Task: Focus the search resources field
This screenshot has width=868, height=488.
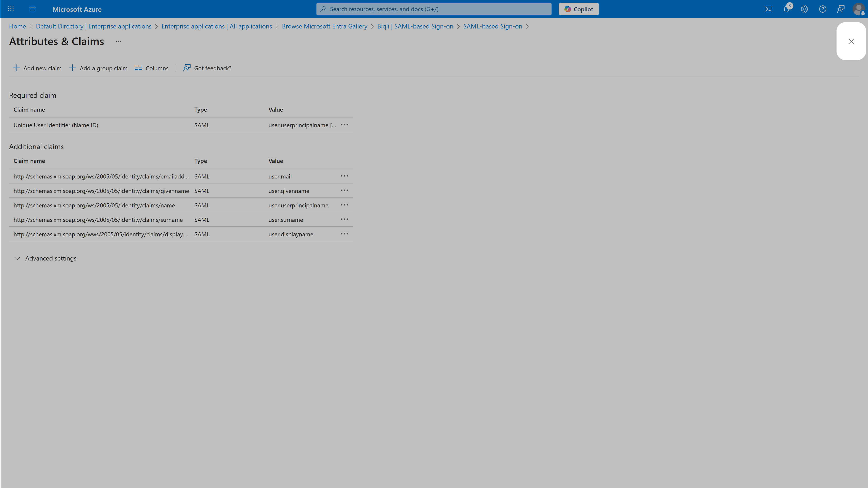Action: [x=434, y=9]
